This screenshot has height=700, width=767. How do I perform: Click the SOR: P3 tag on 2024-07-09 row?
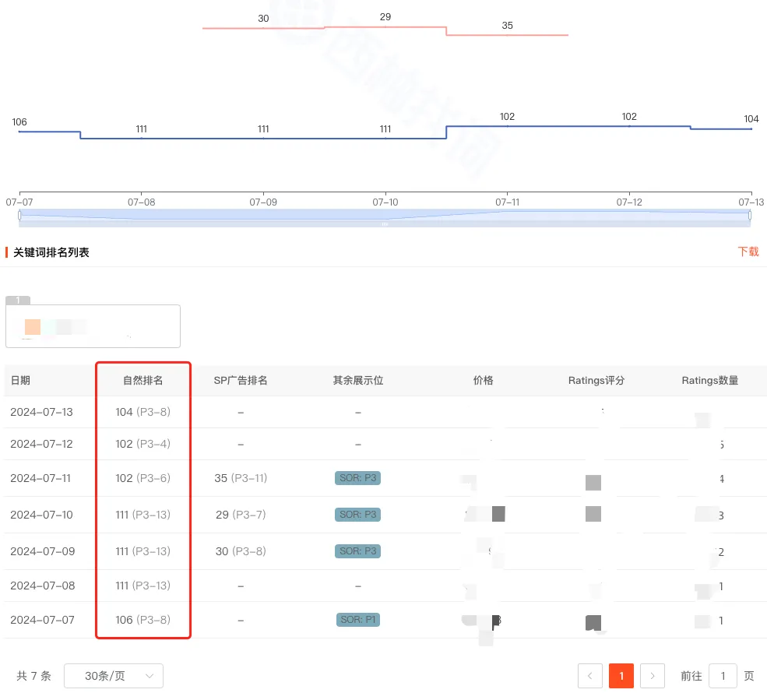pos(357,551)
